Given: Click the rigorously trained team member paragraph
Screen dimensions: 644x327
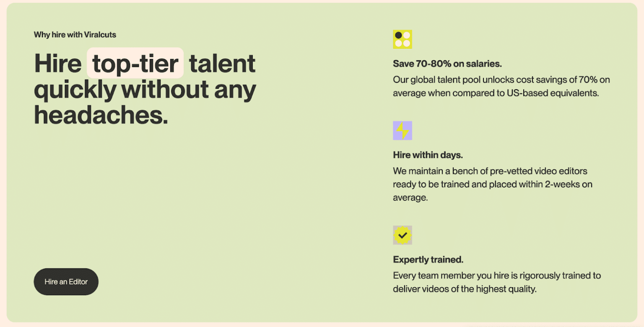Looking at the screenshot, I should [x=497, y=282].
